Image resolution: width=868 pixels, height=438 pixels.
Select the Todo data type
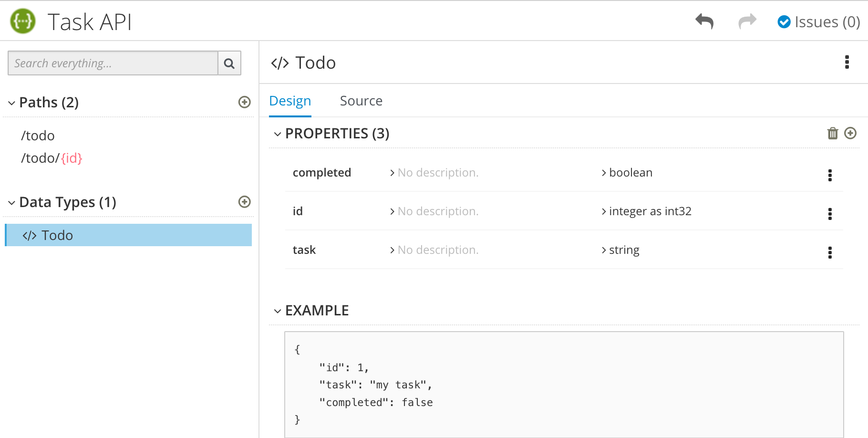[x=57, y=235]
